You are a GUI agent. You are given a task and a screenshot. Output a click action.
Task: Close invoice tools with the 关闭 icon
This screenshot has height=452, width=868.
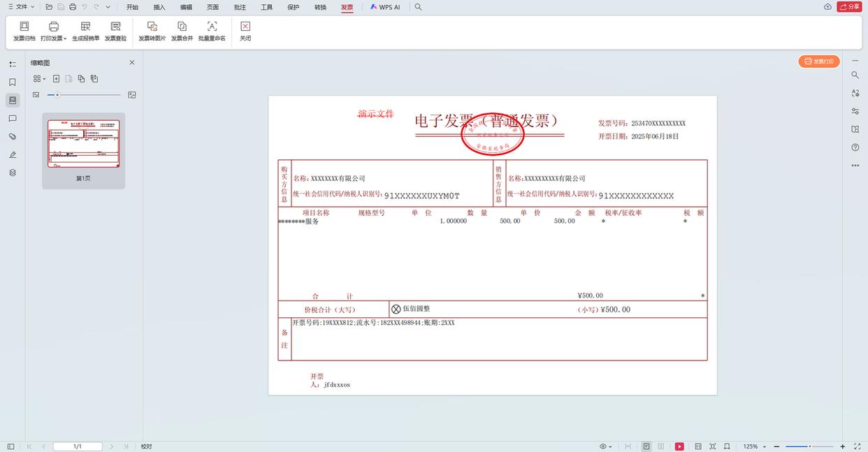point(245,31)
